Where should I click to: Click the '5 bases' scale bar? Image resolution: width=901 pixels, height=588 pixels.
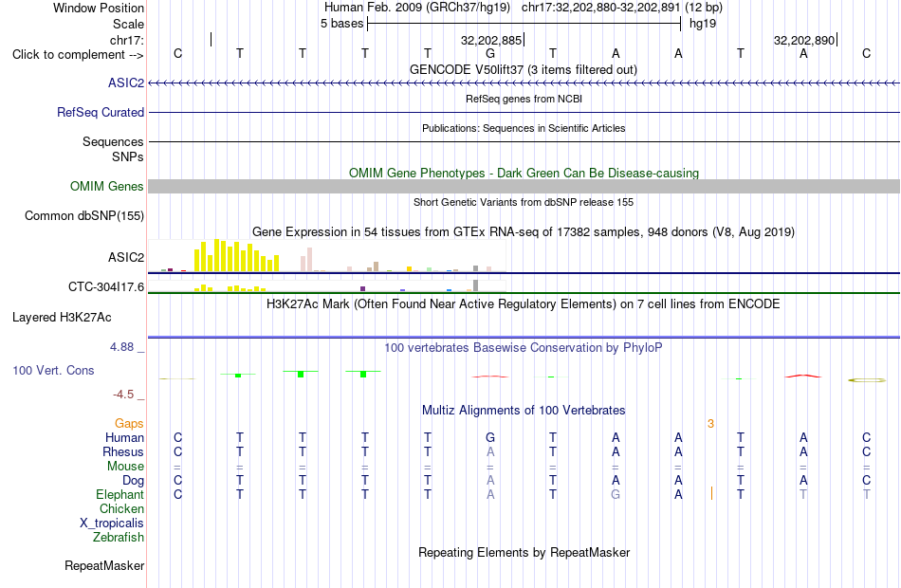[x=524, y=24]
